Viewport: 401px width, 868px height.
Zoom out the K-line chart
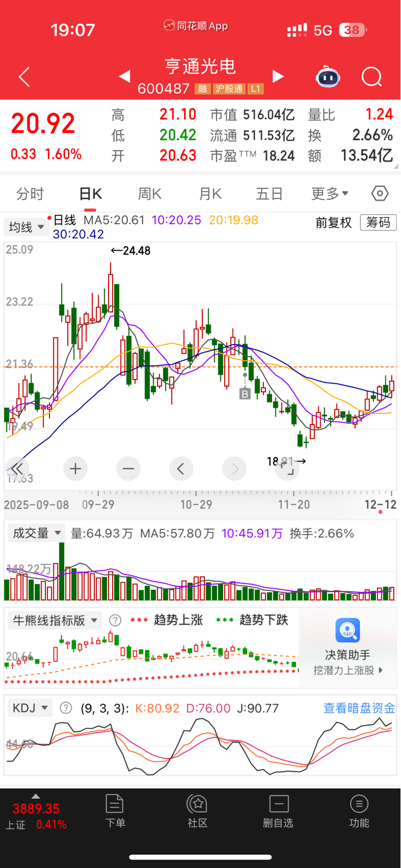click(128, 469)
